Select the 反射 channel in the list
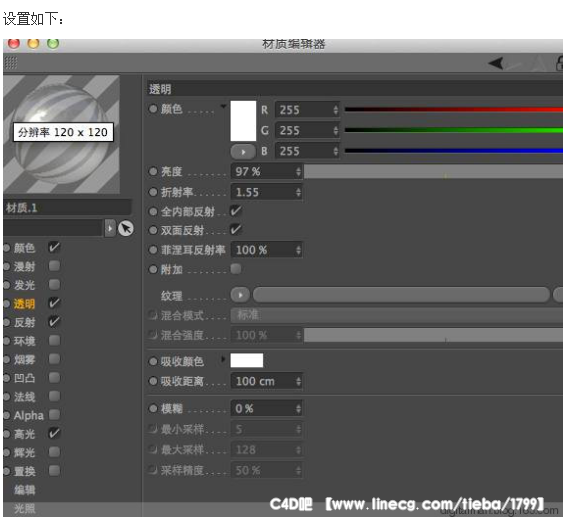The width and height of the screenshot is (570, 521). tap(24, 322)
